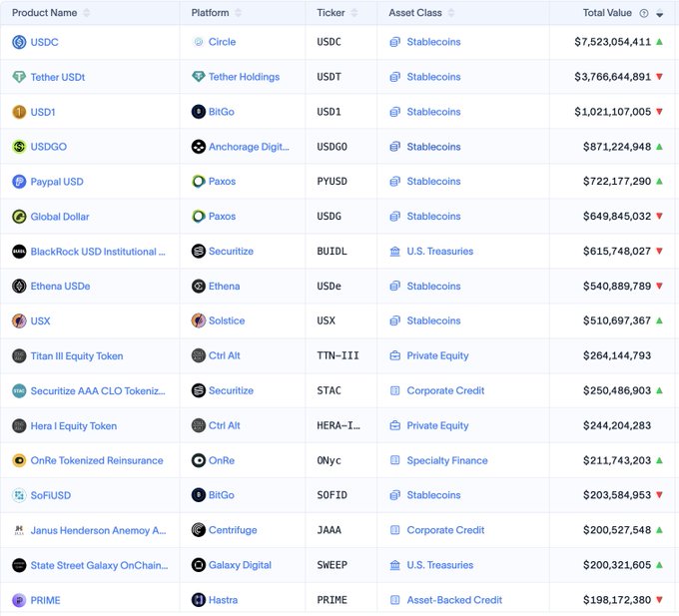Select the BUIDL ticker cell
The image size is (679, 616).
(x=333, y=251)
